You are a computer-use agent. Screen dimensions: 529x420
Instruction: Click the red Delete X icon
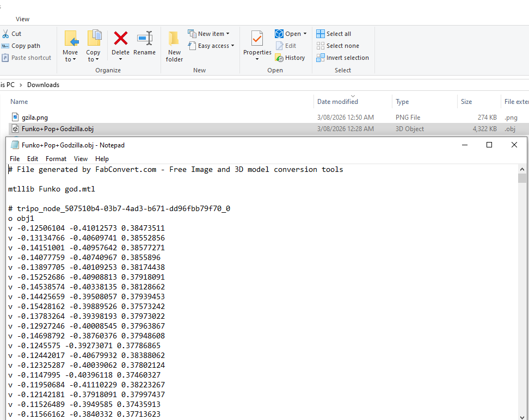pyautogui.click(x=120, y=38)
